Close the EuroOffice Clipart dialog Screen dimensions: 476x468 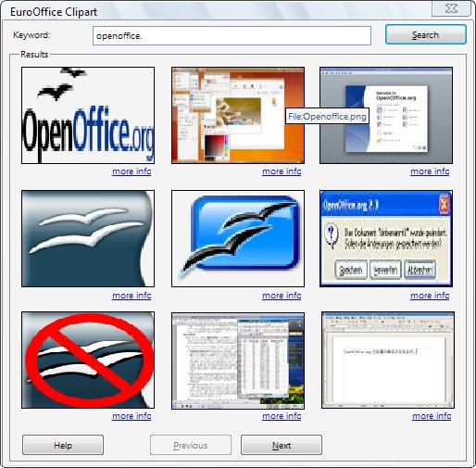coord(451,8)
